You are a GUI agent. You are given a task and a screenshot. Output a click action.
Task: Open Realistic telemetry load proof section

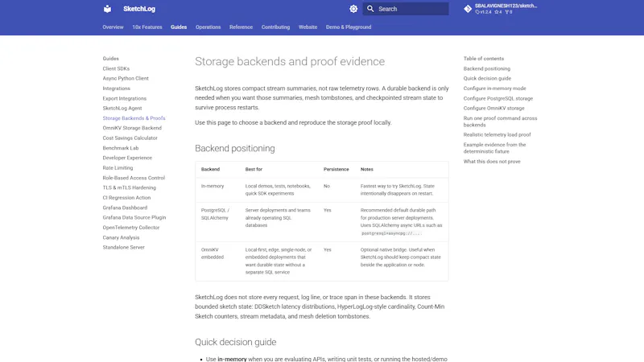497,134
